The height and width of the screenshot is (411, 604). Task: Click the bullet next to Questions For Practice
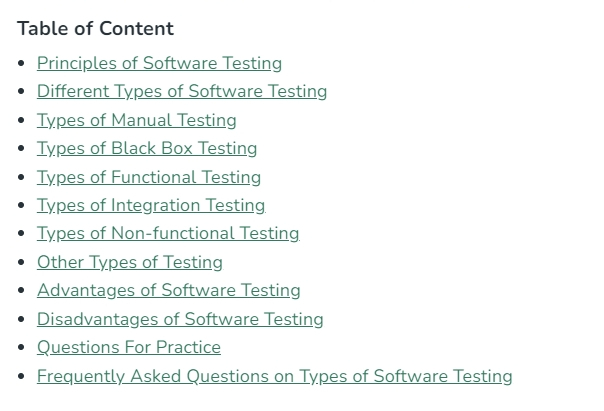21,347
